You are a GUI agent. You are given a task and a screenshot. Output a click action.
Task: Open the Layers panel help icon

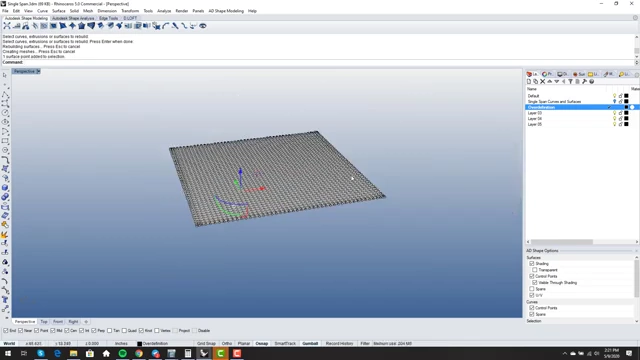pos(591,81)
